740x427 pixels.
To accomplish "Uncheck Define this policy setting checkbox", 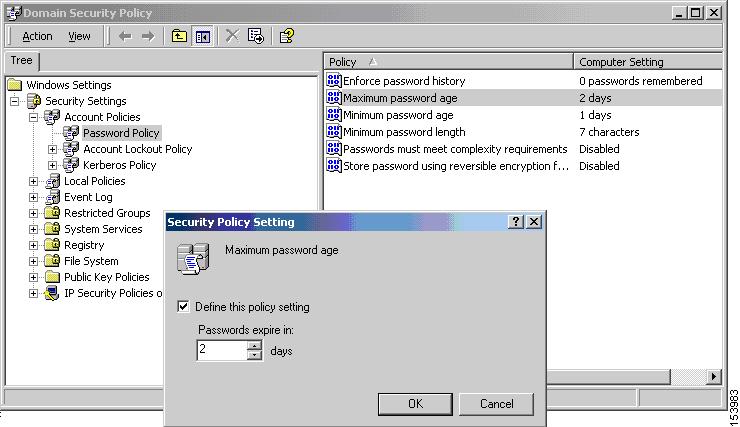I will pos(183,307).
